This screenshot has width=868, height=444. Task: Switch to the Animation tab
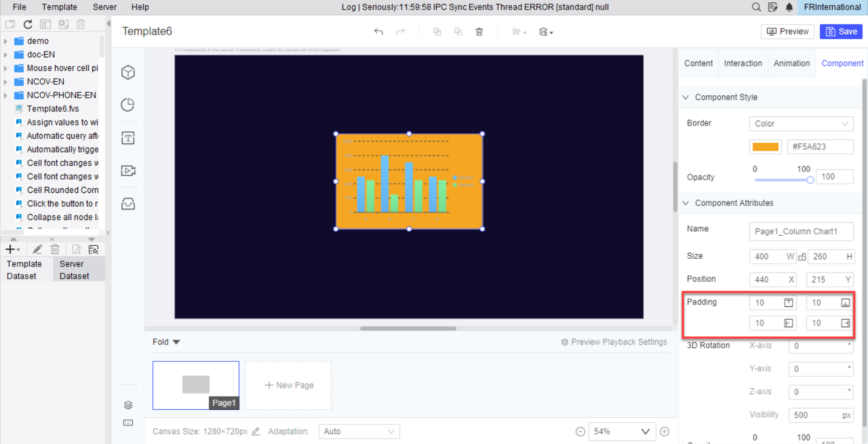pyautogui.click(x=792, y=63)
